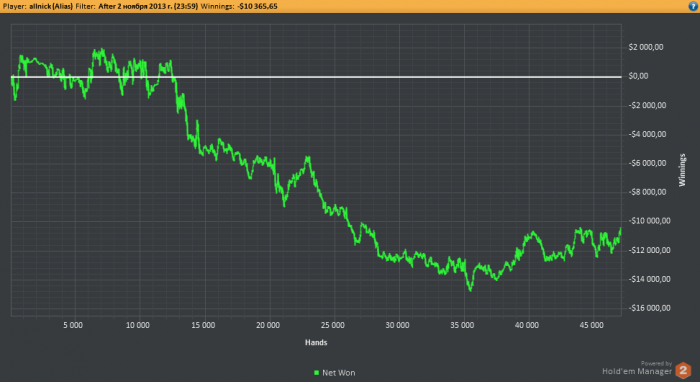Viewport: 700px width, 382px height.
Task: Click the '45 000' hands axis label
Action: point(592,325)
